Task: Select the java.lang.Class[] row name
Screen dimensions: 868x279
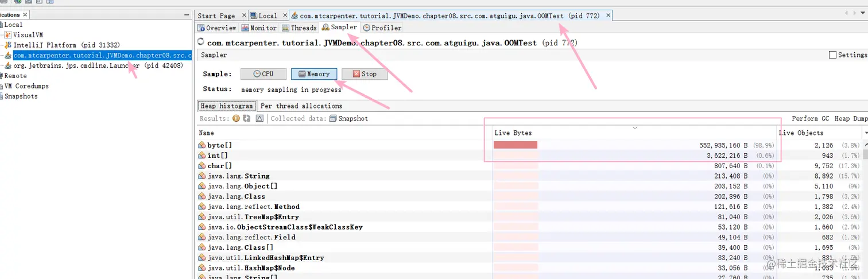Action: pyautogui.click(x=240, y=247)
